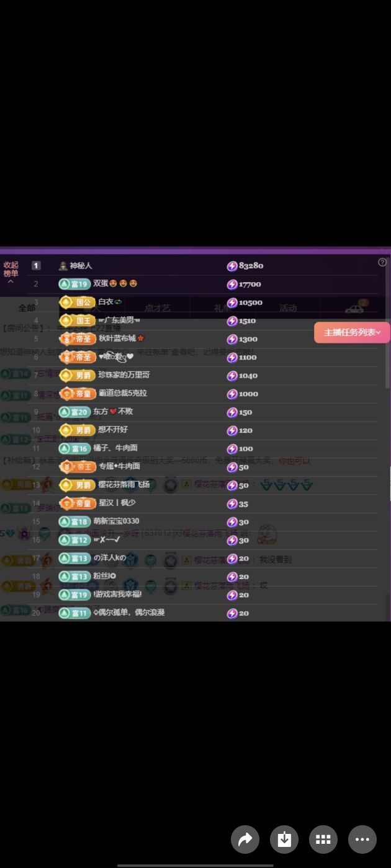Select user 秋叶蓝布城
391x868 pixels.
(x=121, y=339)
